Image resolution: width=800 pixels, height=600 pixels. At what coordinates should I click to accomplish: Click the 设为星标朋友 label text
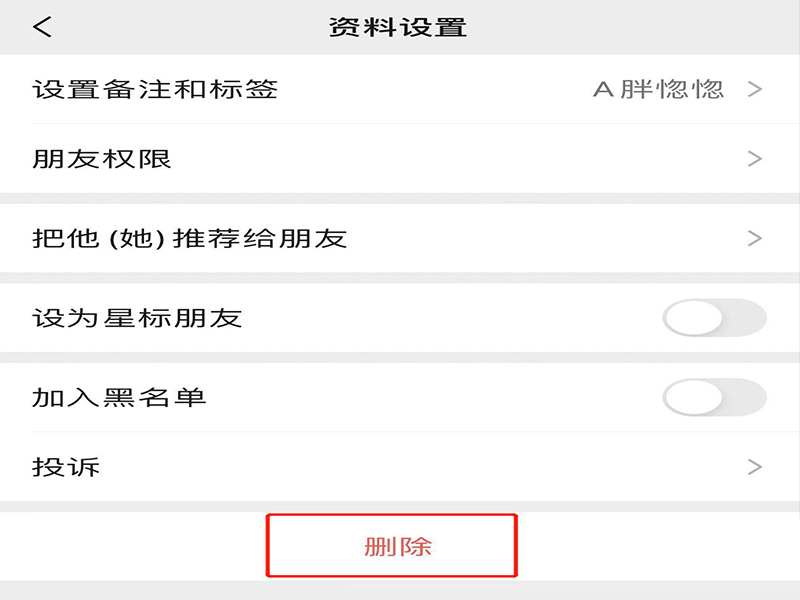137,319
